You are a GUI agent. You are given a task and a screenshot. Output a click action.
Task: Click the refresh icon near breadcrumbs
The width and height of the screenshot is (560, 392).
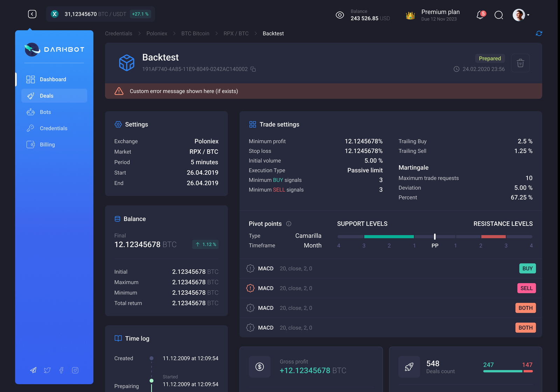pos(539,34)
